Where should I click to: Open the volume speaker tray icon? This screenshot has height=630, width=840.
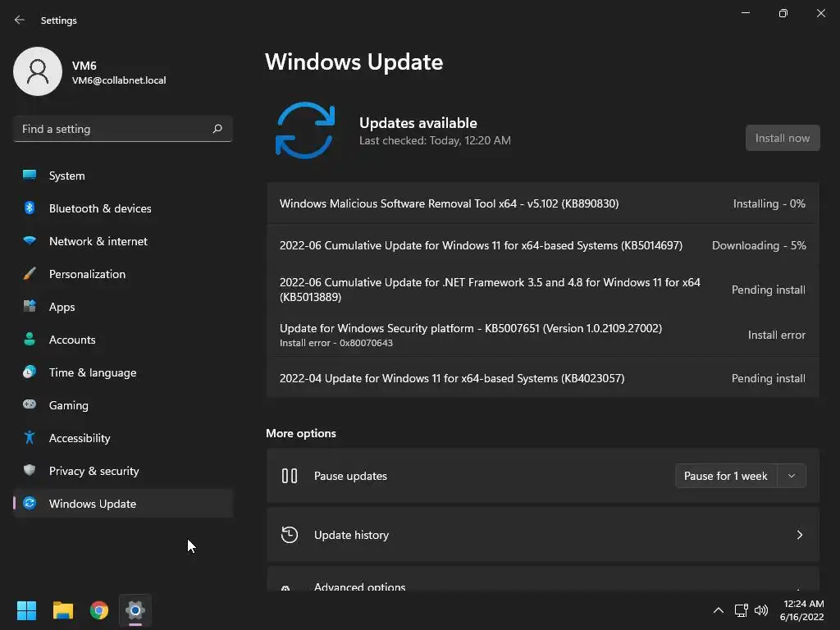760,610
